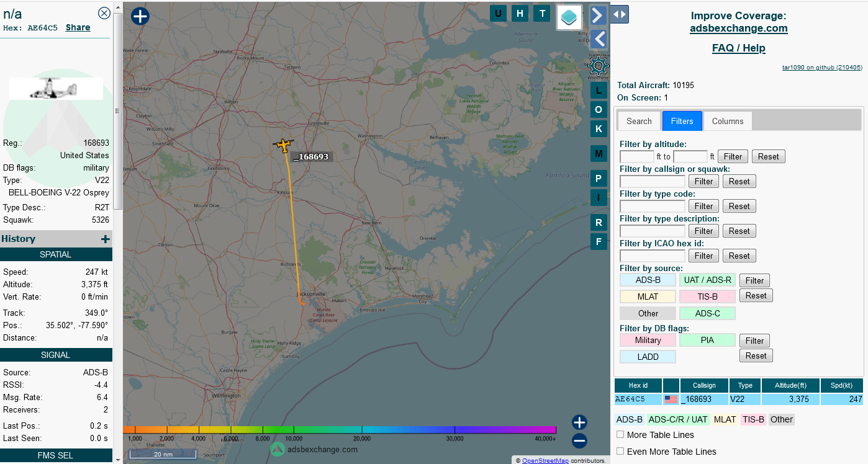Toggle the U map button
The height and width of the screenshot is (464, 868).
(x=498, y=14)
